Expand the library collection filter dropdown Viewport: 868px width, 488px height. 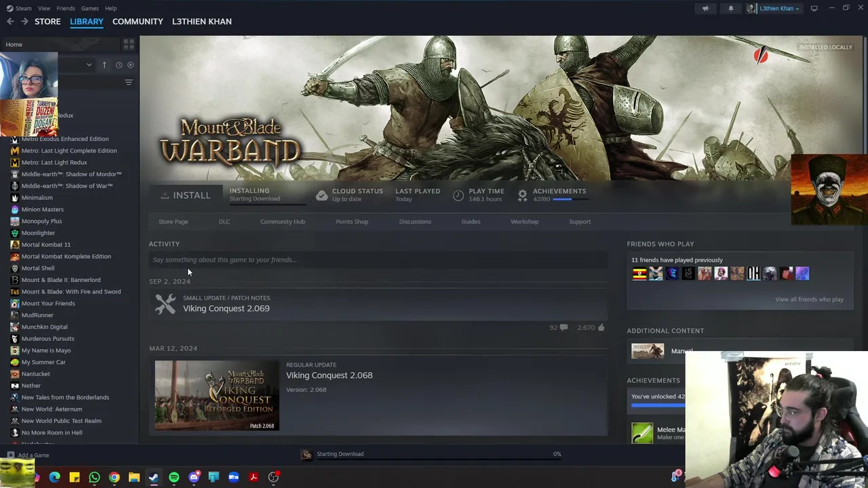pos(89,65)
